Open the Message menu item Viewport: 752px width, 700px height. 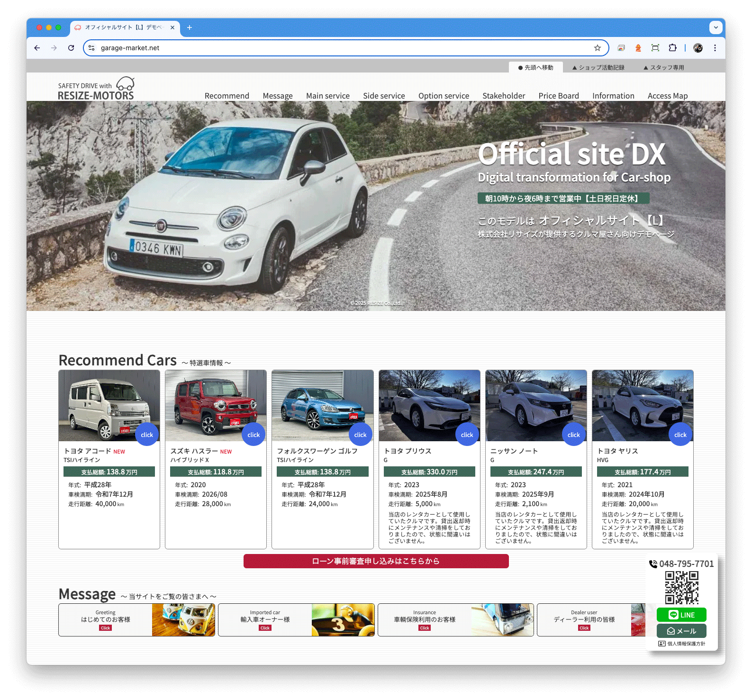(278, 96)
